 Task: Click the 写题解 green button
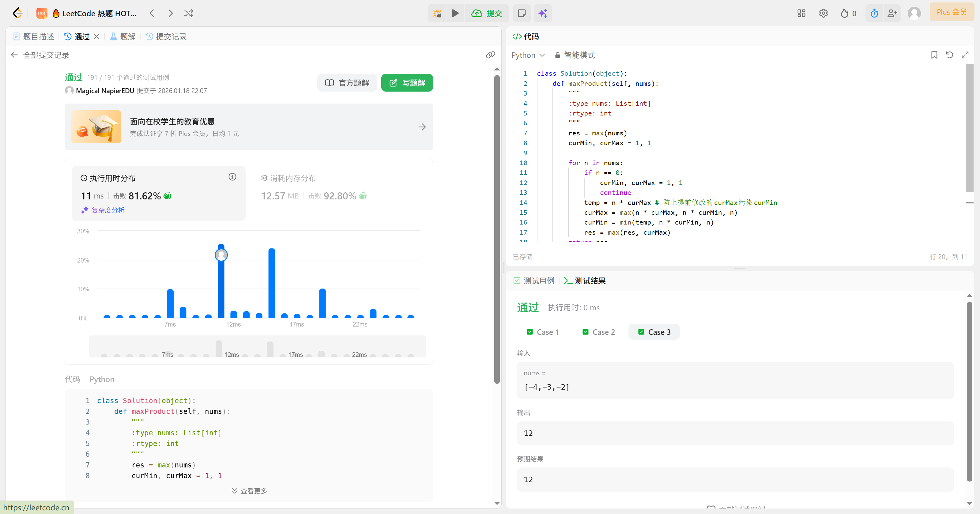407,83
